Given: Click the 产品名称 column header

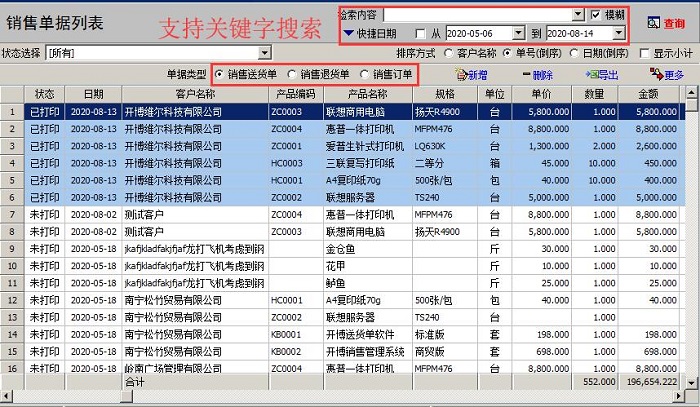Looking at the screenshot, I should (368, 94).
